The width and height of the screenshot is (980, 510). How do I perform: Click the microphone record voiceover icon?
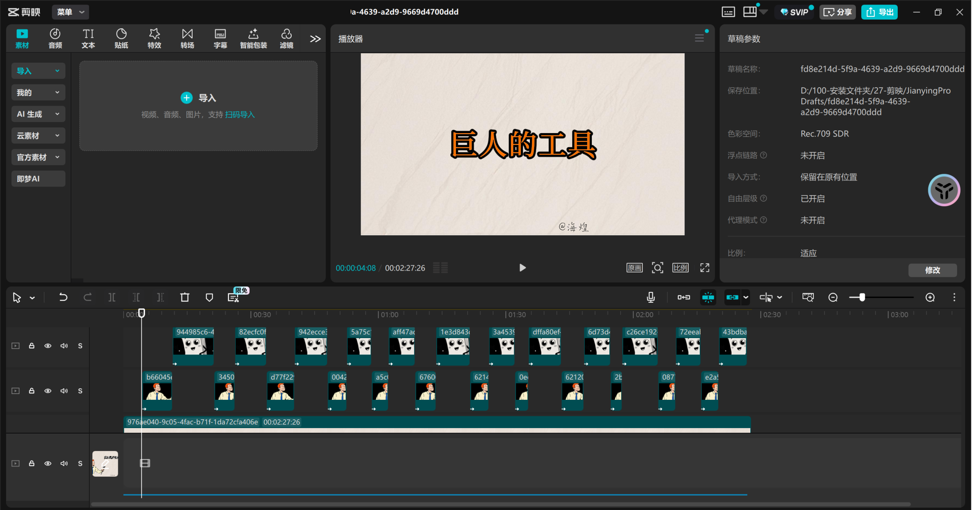click(650, 297)
